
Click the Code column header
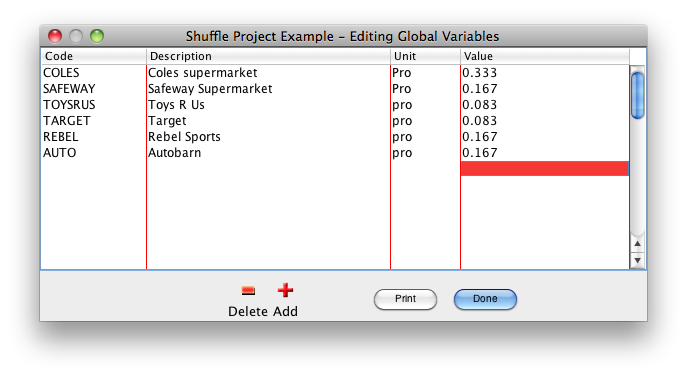click(x=94, y=57)
